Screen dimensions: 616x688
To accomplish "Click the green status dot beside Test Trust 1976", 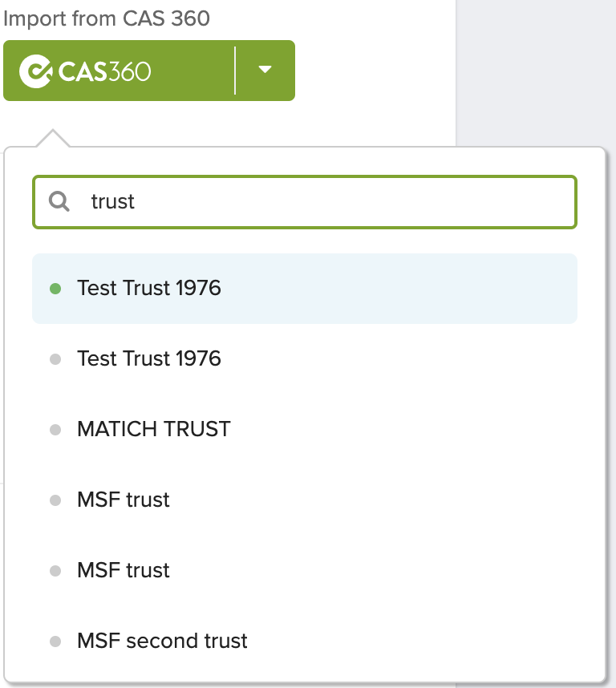I will [55, 289].
